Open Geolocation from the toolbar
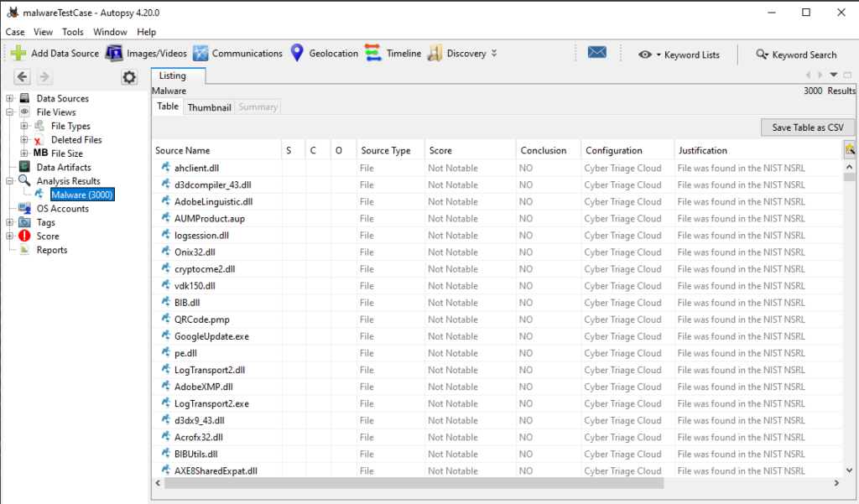Image resolution: width=859 pixels, height=504 pixels. [x=296, y=53]
